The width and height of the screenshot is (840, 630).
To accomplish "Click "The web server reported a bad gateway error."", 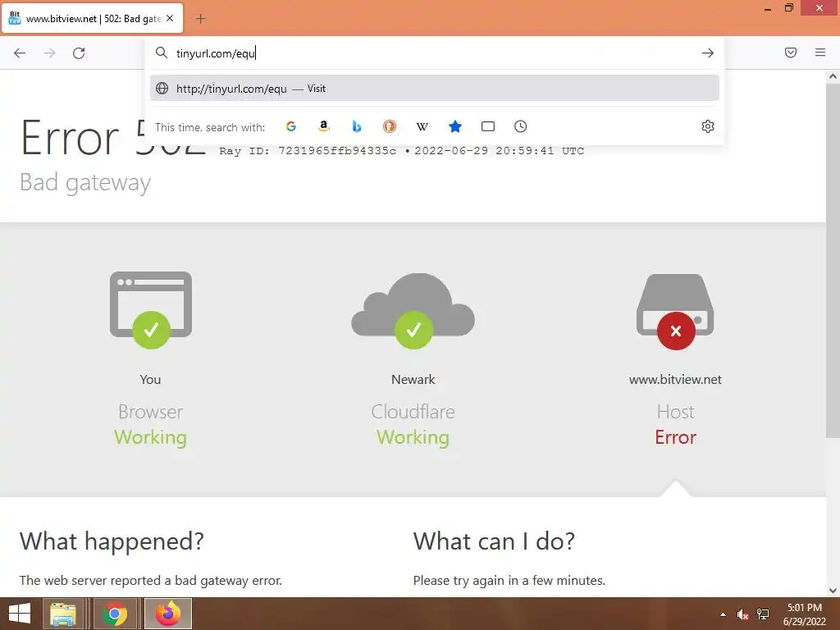I will (x=151, y=580).
